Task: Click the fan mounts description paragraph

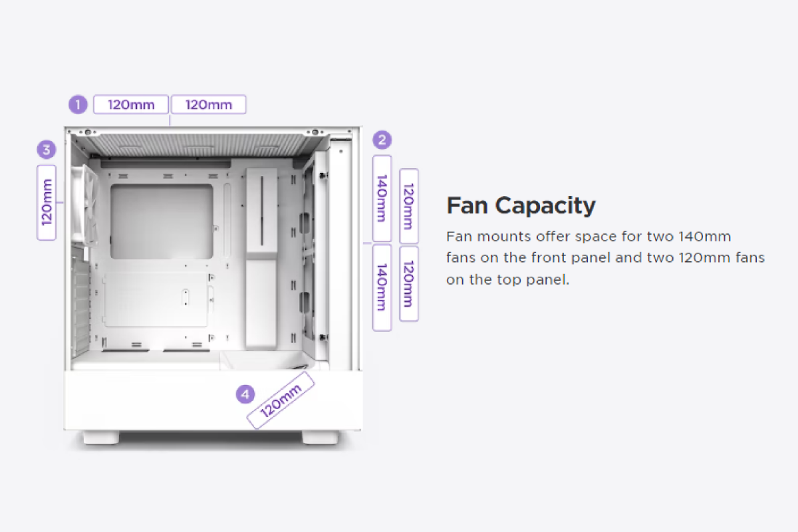Action: [605, 258]
